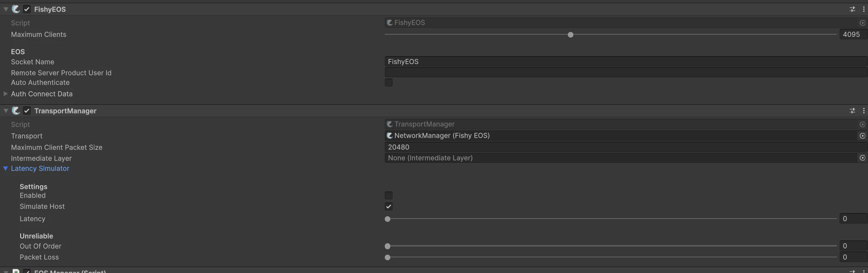868x273 pixels.
Task: Click the FishyEOS component script icon
Action: click(x=16, y=9)
